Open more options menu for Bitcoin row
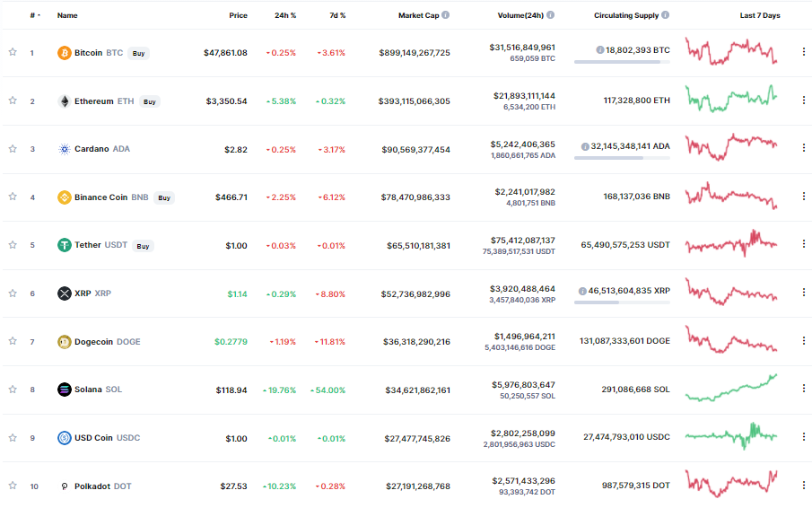 804,52
